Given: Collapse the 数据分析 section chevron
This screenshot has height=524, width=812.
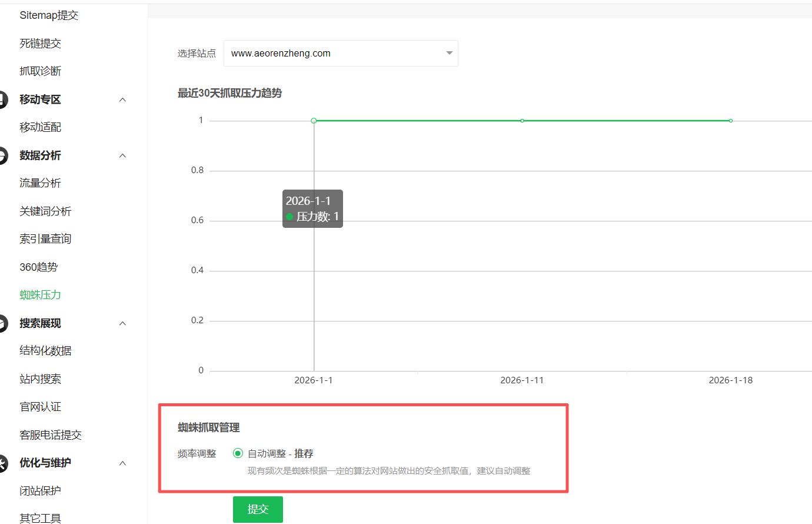Looking at the screenshot, I should 122,155.
